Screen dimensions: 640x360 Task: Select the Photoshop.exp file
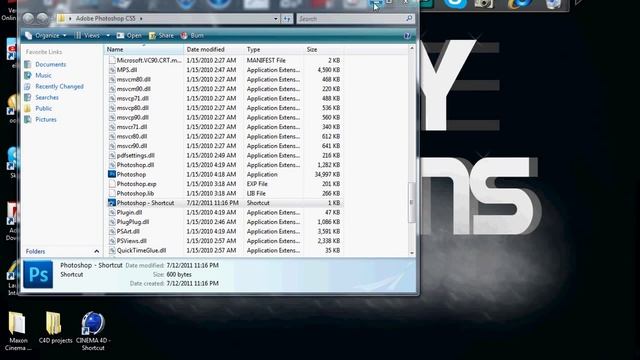coord(136,184)
